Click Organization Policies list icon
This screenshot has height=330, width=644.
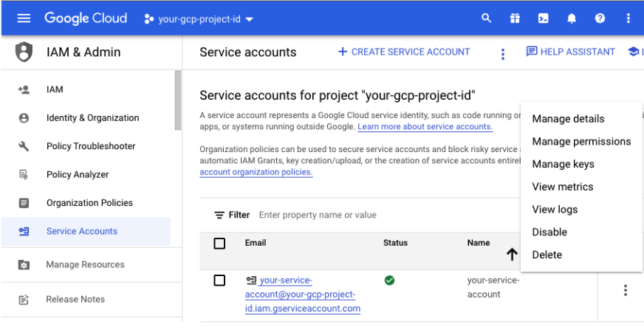[x=24, y=203]
